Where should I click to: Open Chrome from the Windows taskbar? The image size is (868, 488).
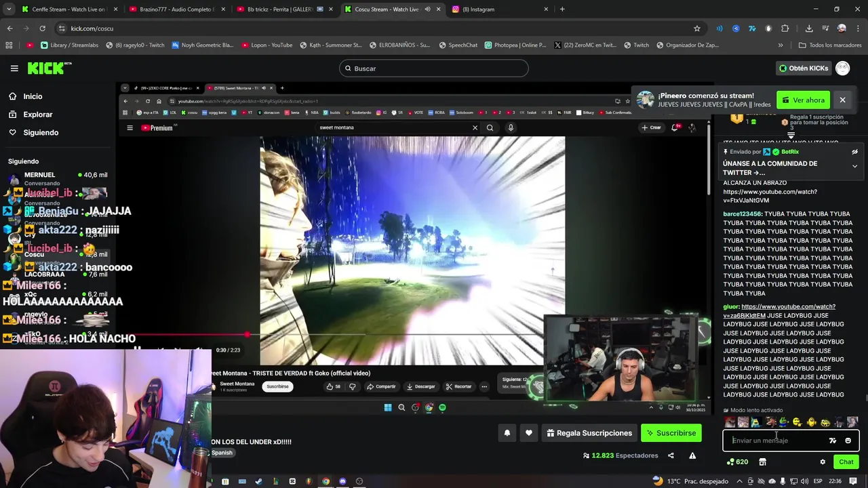click(x=325, y=481)
